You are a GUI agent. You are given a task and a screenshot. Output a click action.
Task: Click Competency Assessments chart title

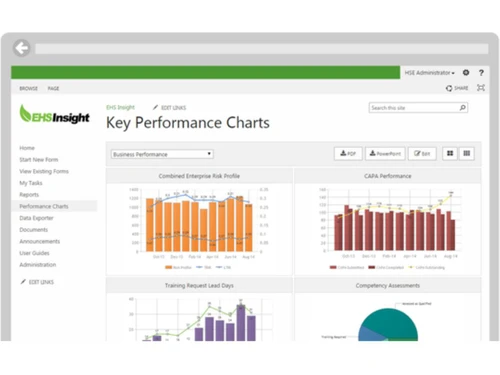[x=387, y=285]
